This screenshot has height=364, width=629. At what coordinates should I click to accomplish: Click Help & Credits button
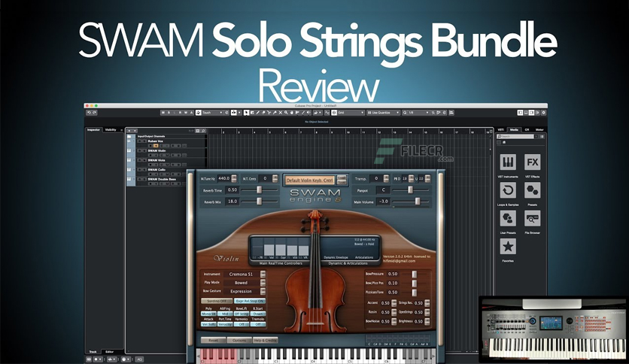click(265, 341)
